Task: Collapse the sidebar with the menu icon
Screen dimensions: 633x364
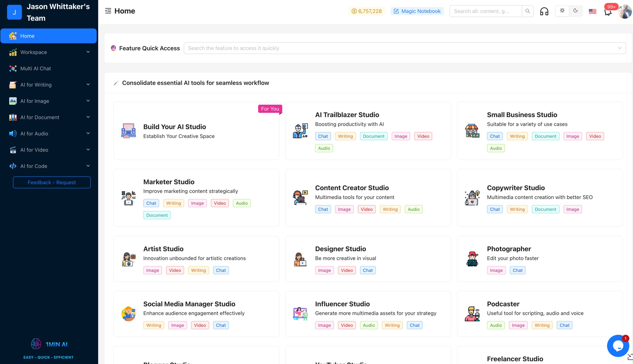Action: pyautogui.click(x=108, y=11)
